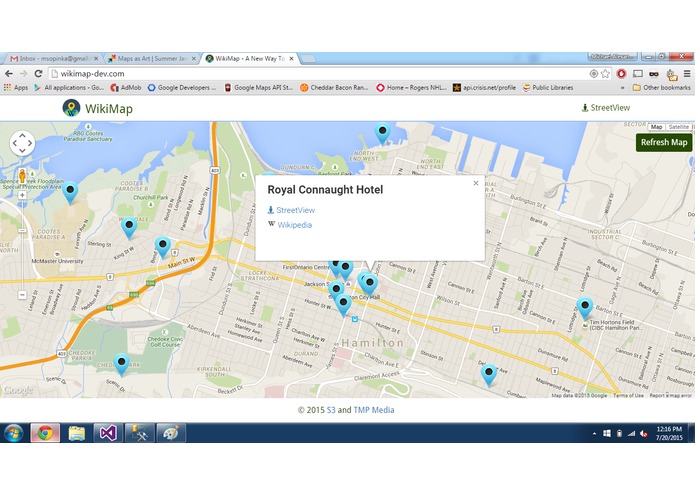Screen dimensions: 695x494
Task: Select the marker on King St W
Action: click(x=163, y=247)
